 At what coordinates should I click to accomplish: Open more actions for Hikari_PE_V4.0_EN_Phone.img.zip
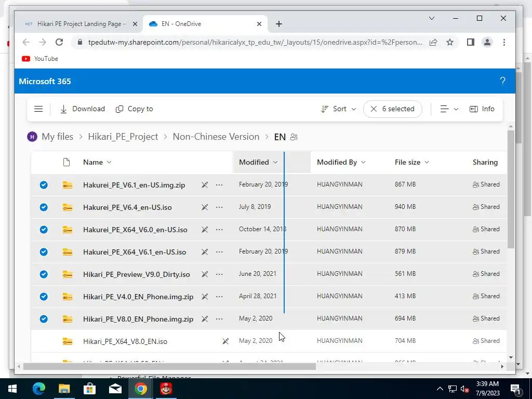219,297
